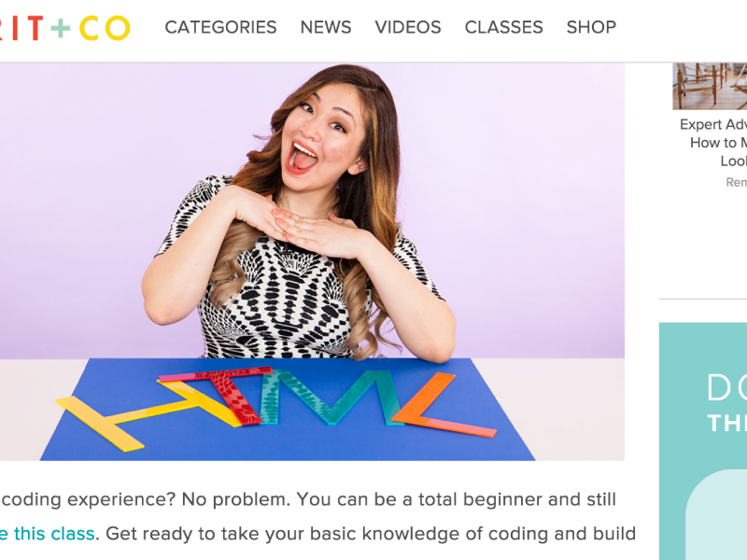Click the hero photo of the excited woman
The height and width of the screenshot is (560, 747).
(x=312, y=261)
